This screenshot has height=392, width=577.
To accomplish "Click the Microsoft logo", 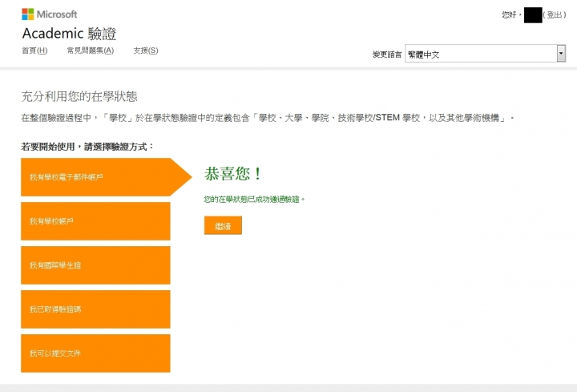I will (x=50, y=14).
